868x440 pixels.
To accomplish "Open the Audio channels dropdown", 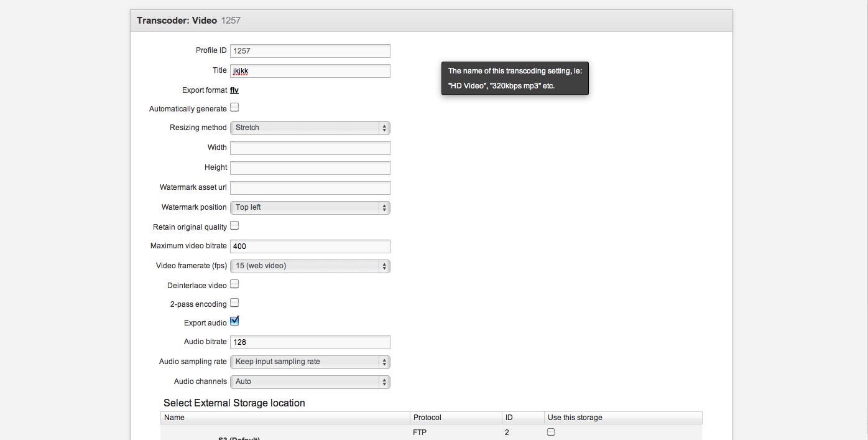I will coord(310,381).
